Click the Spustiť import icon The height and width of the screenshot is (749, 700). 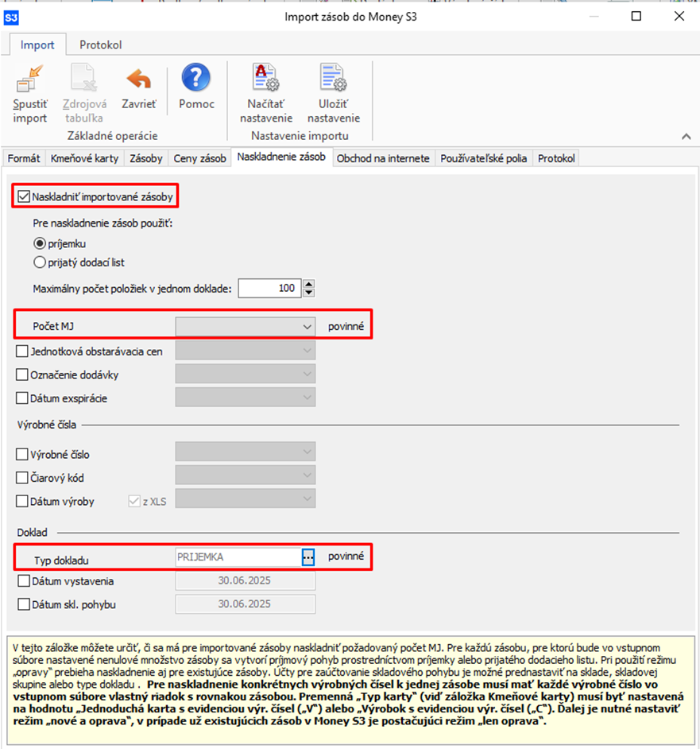click(x=29, y=80)
